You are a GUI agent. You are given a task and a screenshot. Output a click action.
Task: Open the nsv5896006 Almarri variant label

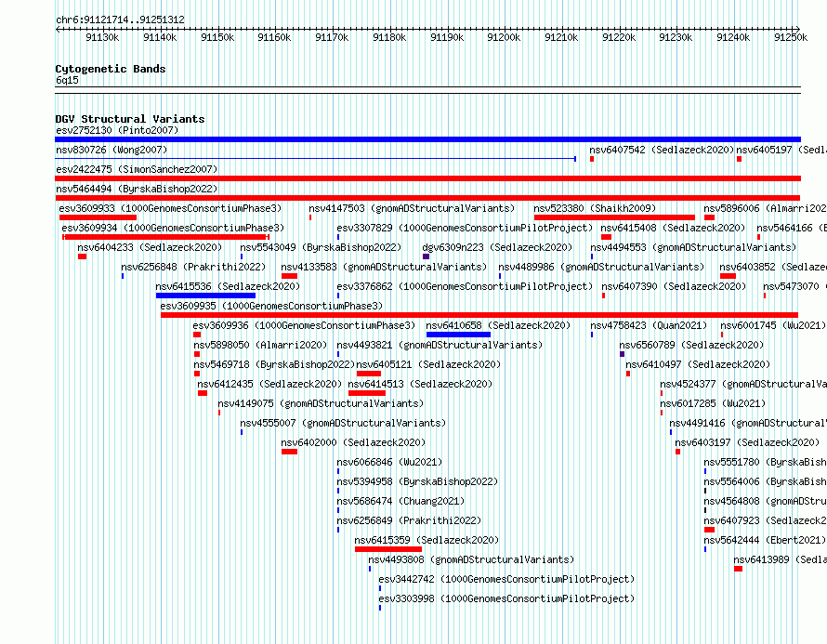click(766, 208)
